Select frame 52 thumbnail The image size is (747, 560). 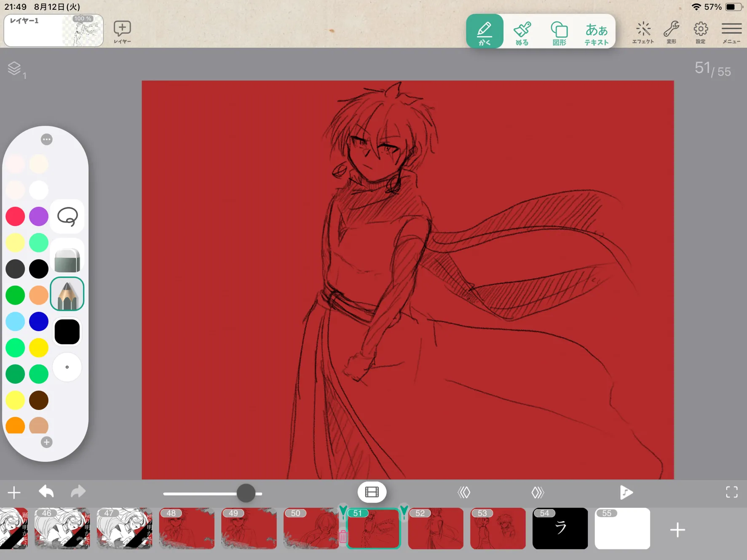(436, 528)
